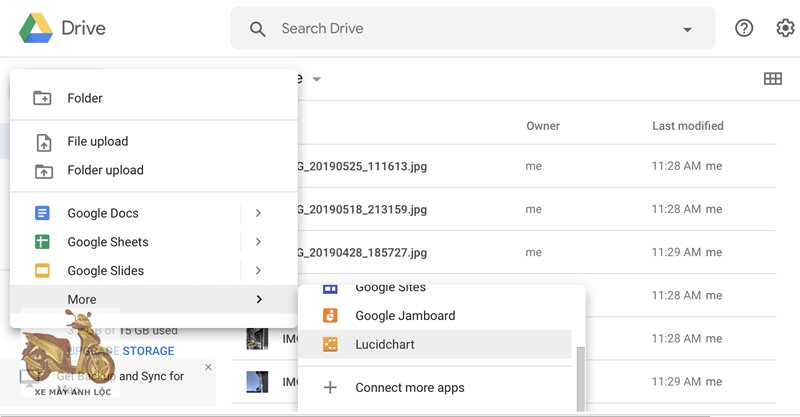Click the Google Sheets icon
Viewport: 800px width, 417px height.
[42, 241]
